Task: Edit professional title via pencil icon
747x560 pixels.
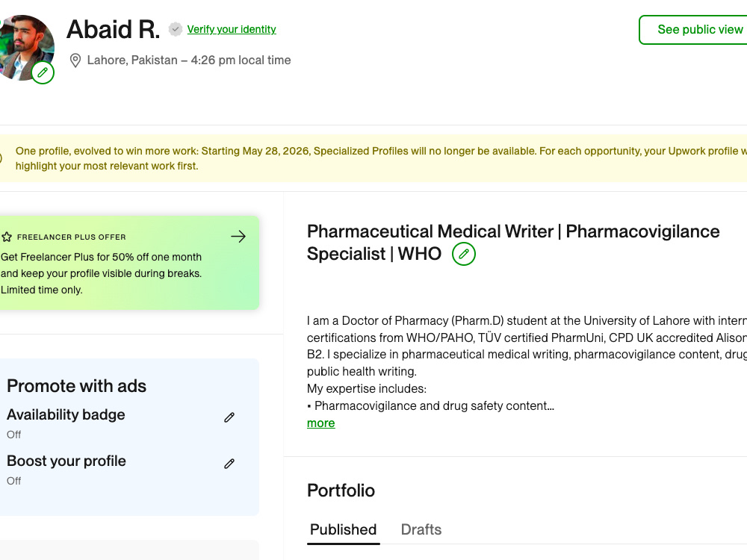Action: tap(464, 254)
